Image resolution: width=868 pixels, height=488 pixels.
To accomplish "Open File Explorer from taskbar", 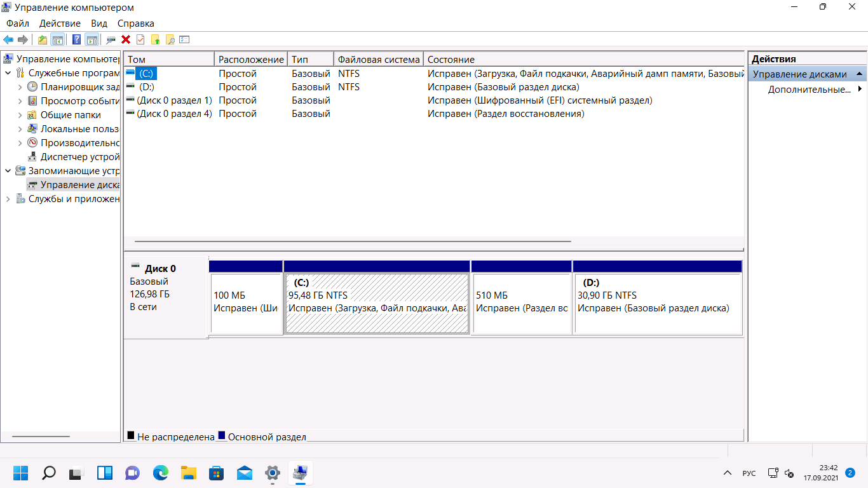I will (188, 473).
